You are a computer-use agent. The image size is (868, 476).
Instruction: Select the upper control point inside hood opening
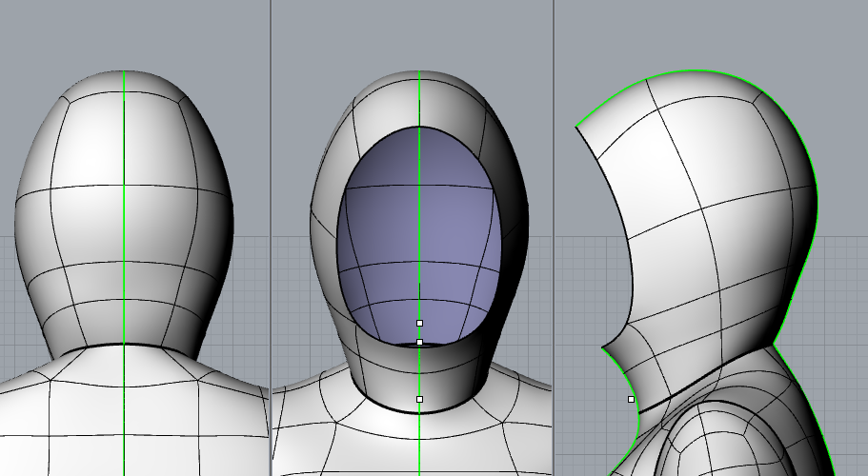419,324
